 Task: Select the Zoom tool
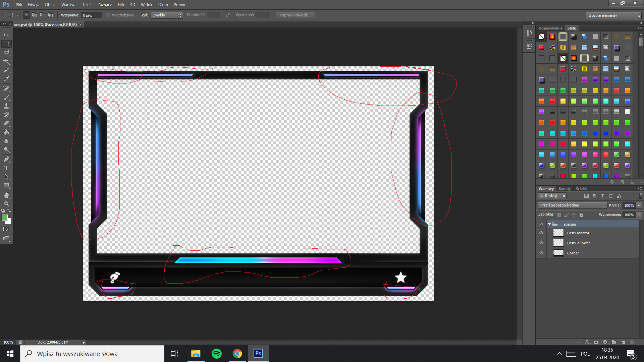[x=6, y=204]
